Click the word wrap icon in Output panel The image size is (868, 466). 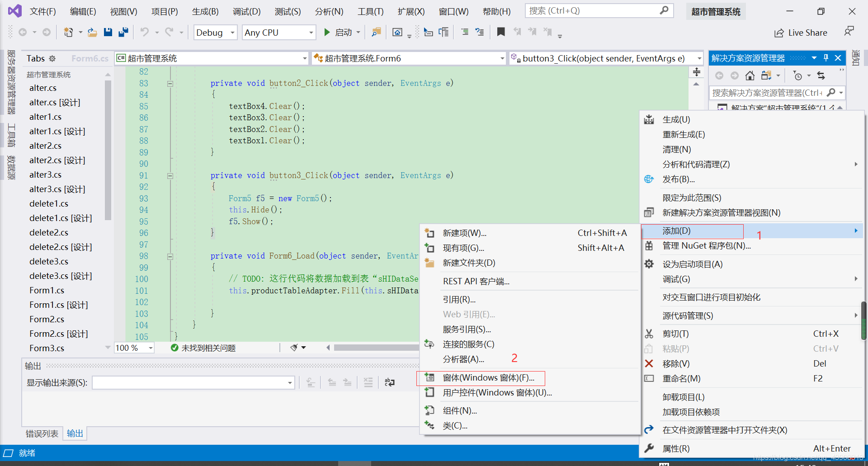[x=389, y=383]
